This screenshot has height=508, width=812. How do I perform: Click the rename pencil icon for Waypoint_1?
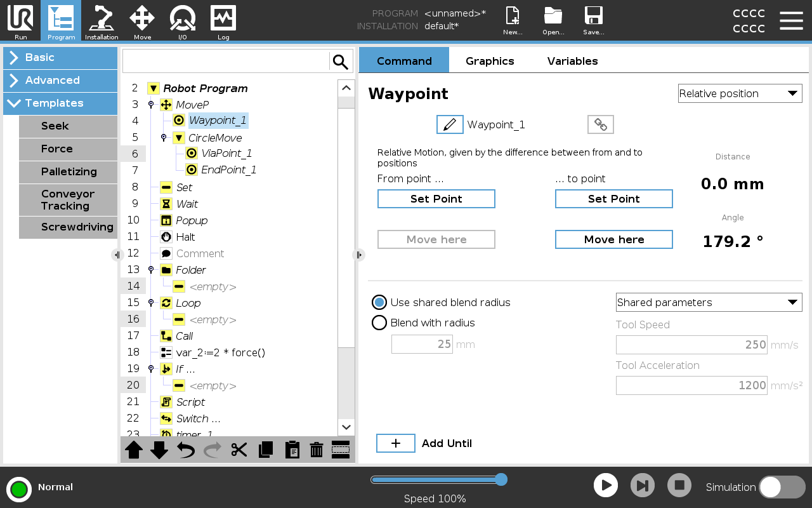point(450,124)
